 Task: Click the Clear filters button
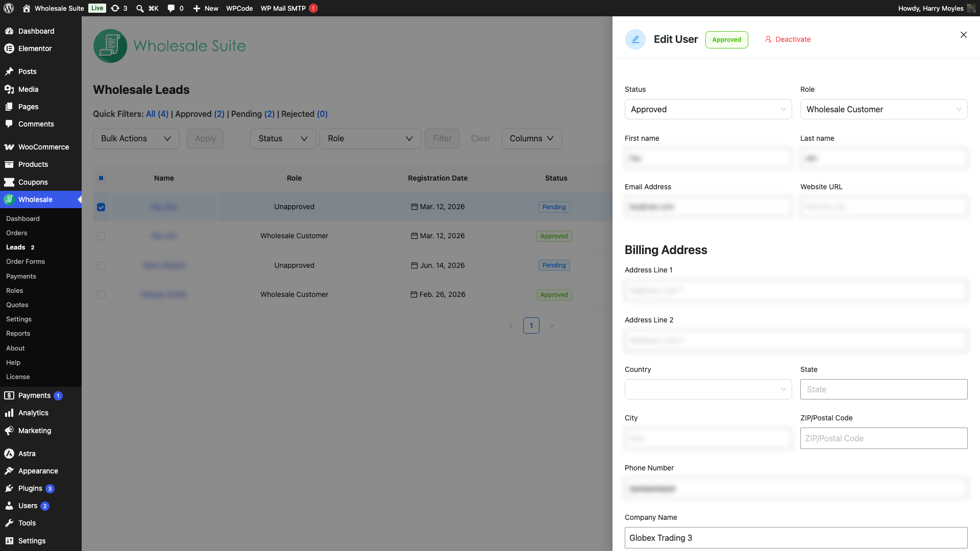click(x=480, y=139)
